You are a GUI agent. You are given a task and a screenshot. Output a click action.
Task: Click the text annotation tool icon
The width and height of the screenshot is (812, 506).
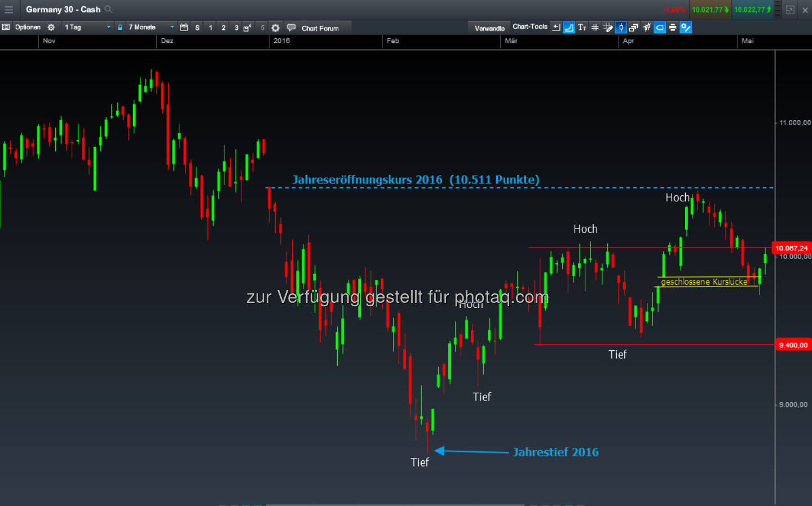tap(582, 27)
